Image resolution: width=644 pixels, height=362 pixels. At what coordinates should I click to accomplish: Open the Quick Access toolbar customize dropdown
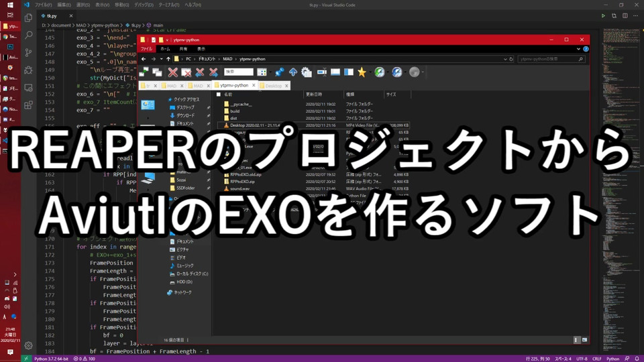tap(167, 40)
